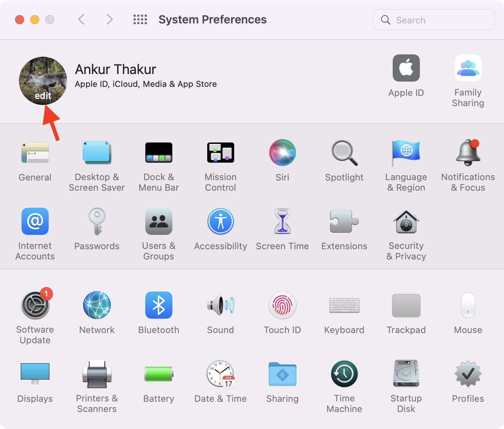Image resolution: width=504 pixels, height=429 pixels.
Task: Go back with the left chevron
Action: [81, 19]
